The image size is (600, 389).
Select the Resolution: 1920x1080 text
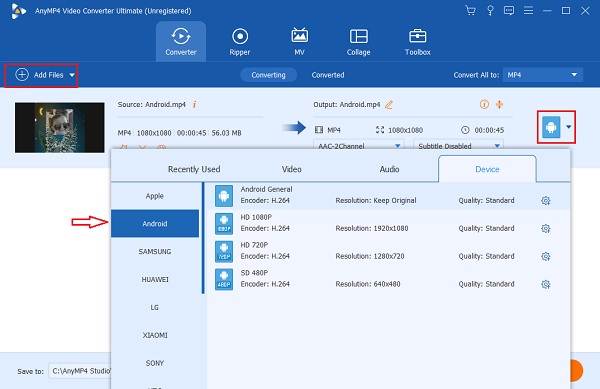tap(372, 228)
